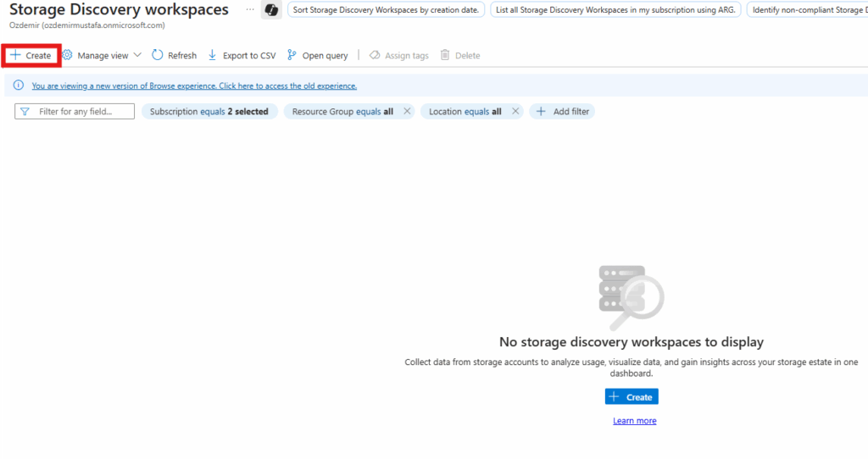Click the Open query branch icon
Screen dimensions: 868x459
coord(292,55)
